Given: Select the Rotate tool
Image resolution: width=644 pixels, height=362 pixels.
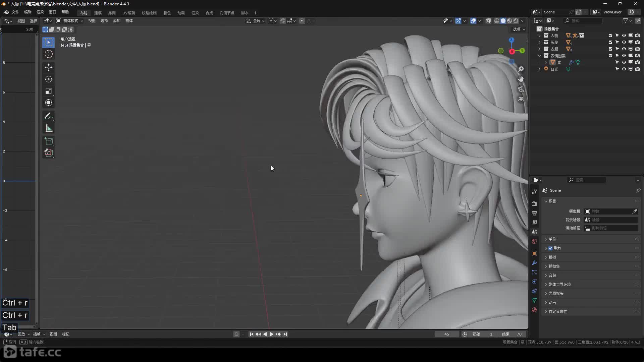Looking at the screenshot, I should (x=49, y=79).
